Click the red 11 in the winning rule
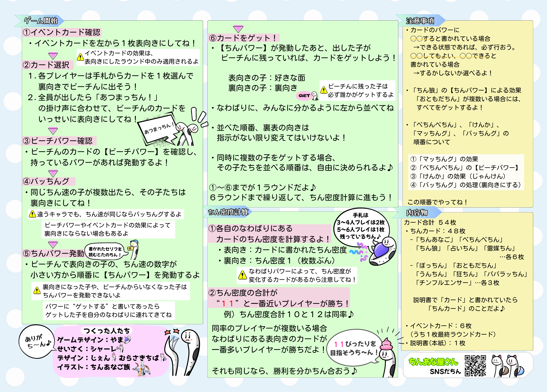Image resolution: width=547 pixels, height=392 pixels. pyautogui.click(x=227, y=303)
